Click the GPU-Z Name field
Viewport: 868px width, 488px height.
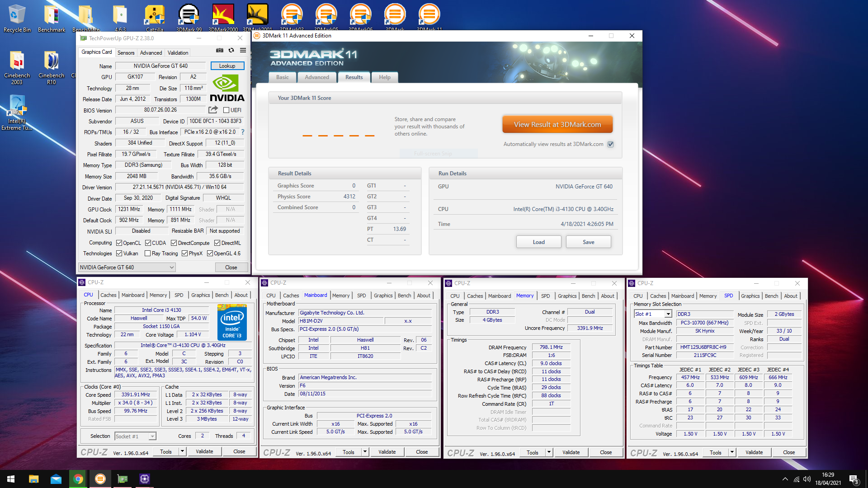[x=160, y=66]
